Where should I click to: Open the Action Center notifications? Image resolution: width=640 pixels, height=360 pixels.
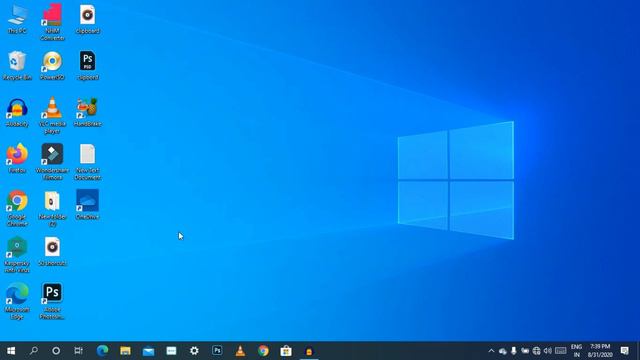pyautogui.click(x=624, y=351)
